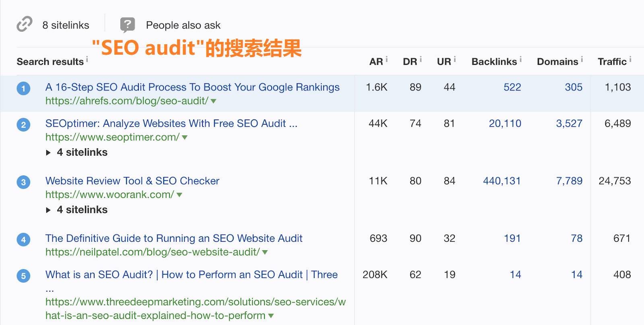
Task: Open the 16-Step SEO Audit Process result
Action: point(192,87)
